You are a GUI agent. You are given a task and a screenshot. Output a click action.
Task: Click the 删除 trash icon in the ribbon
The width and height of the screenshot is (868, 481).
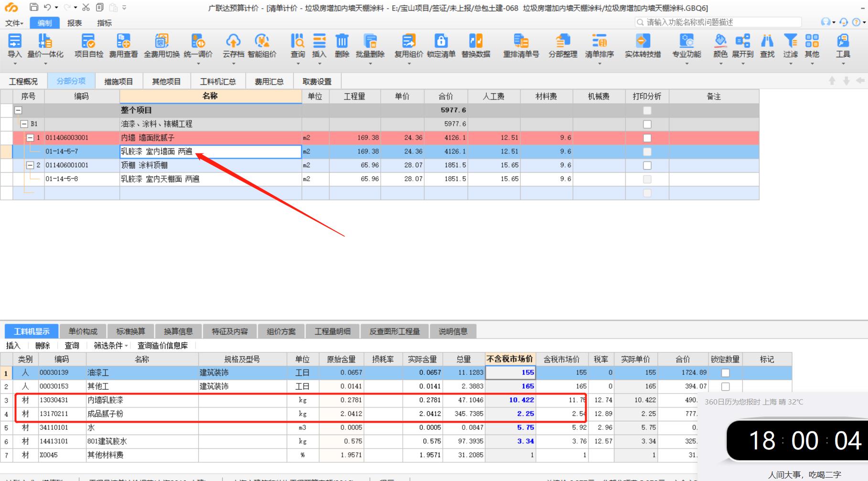[x=342, y=41]
